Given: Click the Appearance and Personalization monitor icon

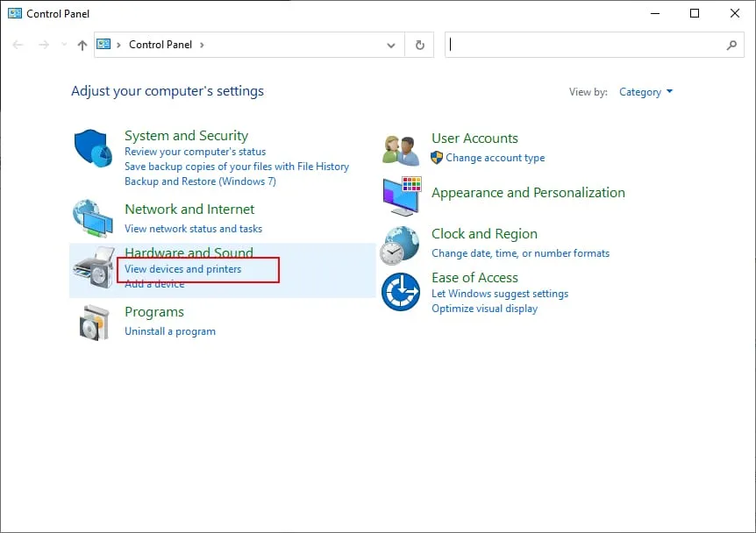Looking at the screenshot, I should (x=402, y=195).
